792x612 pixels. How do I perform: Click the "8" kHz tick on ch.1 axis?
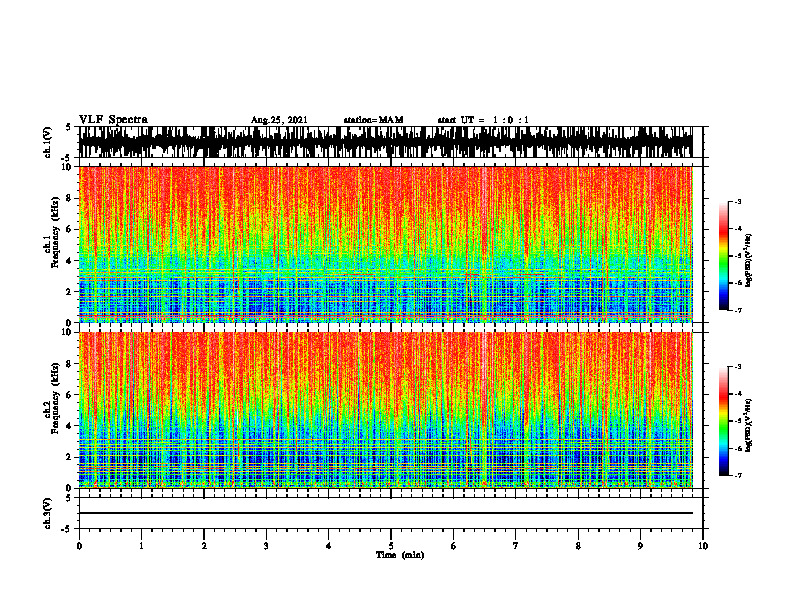click(x=70, y=198)
